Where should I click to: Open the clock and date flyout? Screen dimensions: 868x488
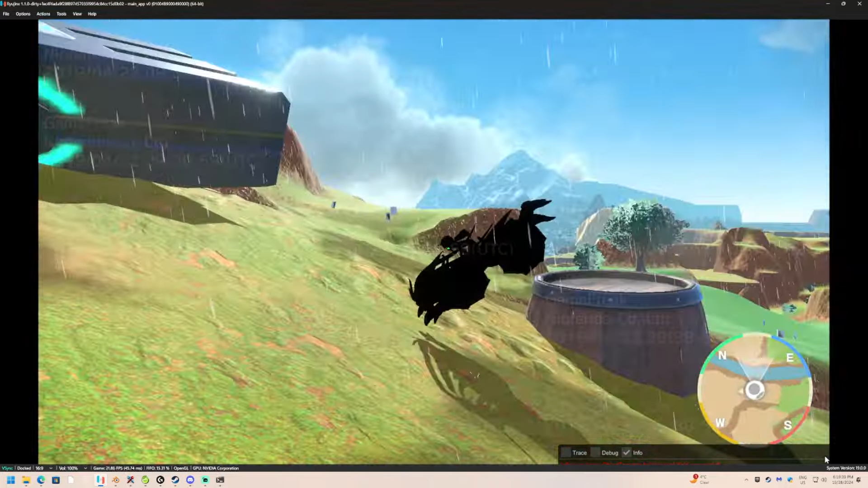click(x=842, y=480)
